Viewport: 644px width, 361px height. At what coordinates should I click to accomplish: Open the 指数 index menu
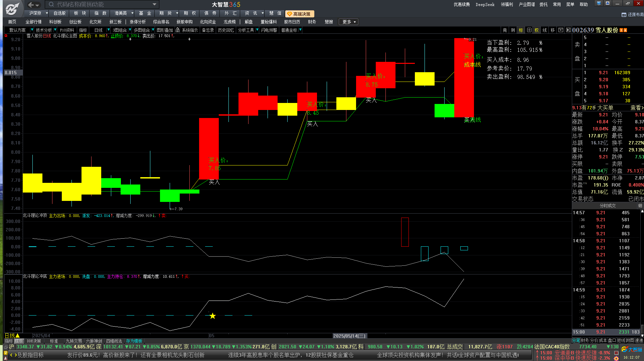click(100, 13)
